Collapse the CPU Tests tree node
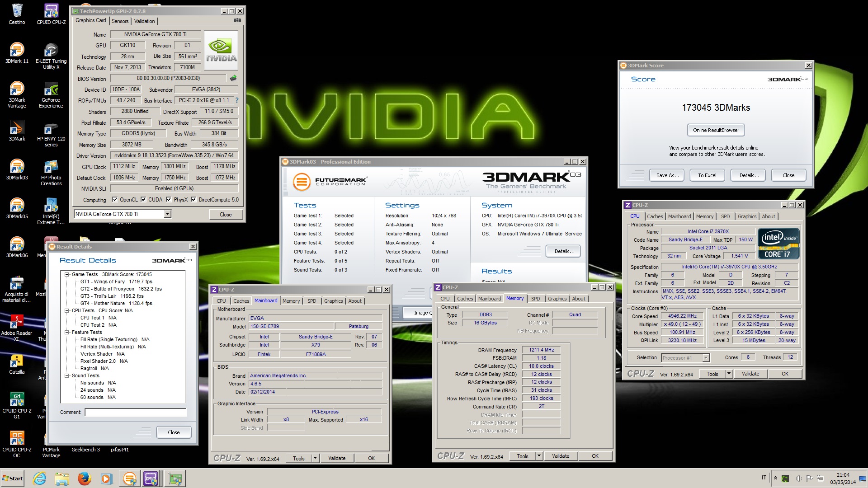This screenshot has width=868, height=488. 66,310
